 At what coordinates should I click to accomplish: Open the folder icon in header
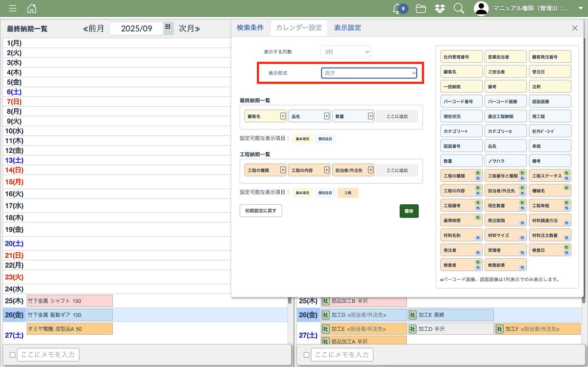pos(420,8)
